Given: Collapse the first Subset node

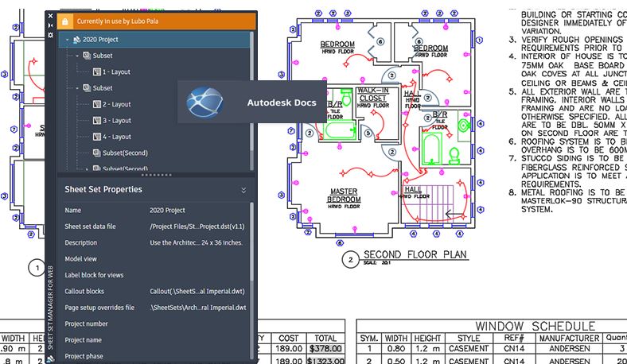Looking at the screenshot, I should click(x=77, y=56).
